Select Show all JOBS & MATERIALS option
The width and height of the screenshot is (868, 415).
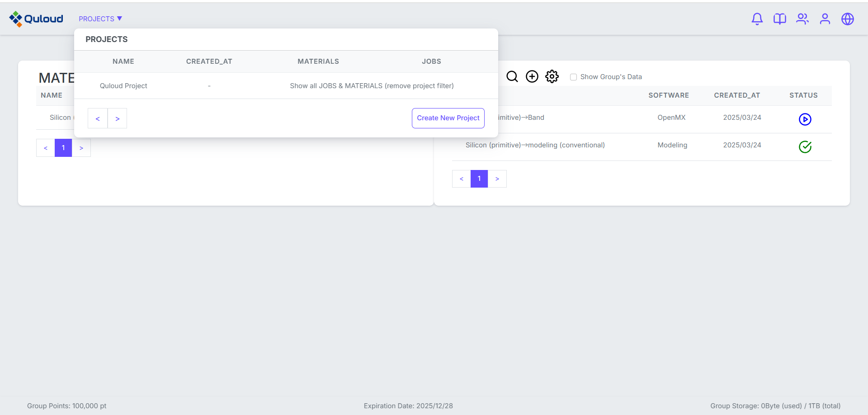pyautogui.click(x=372, y=86)
